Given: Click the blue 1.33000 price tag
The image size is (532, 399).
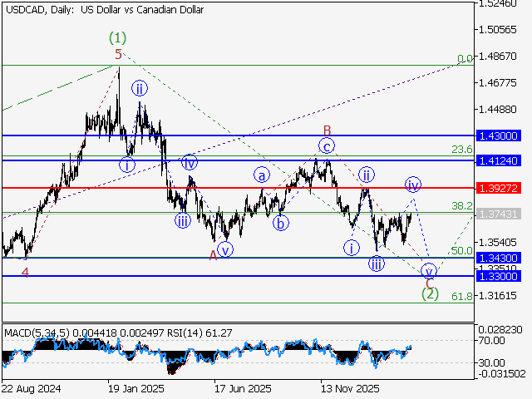Looking at the screenshot, I should [x=499, y=276].
